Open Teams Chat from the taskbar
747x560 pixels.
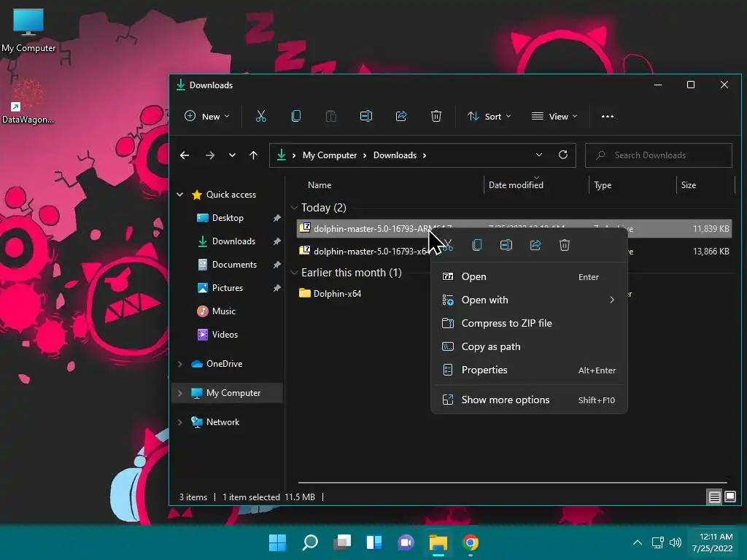click(x=406, y=542)
